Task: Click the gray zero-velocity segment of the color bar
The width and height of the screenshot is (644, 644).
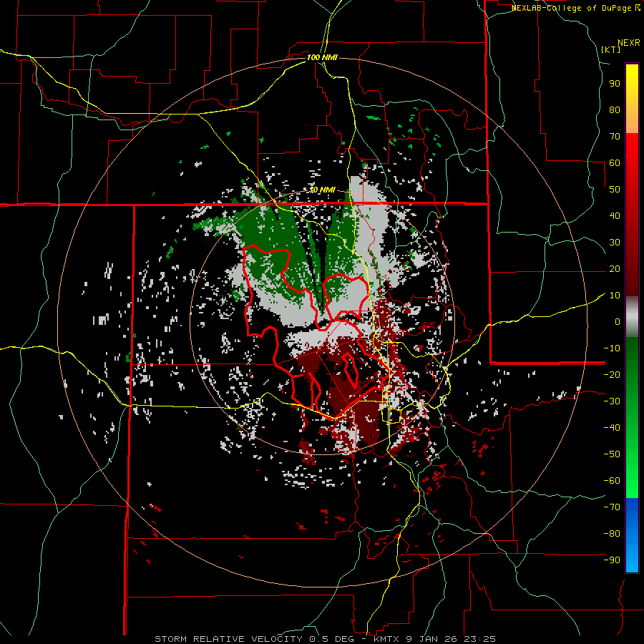Action: point(632,317)
